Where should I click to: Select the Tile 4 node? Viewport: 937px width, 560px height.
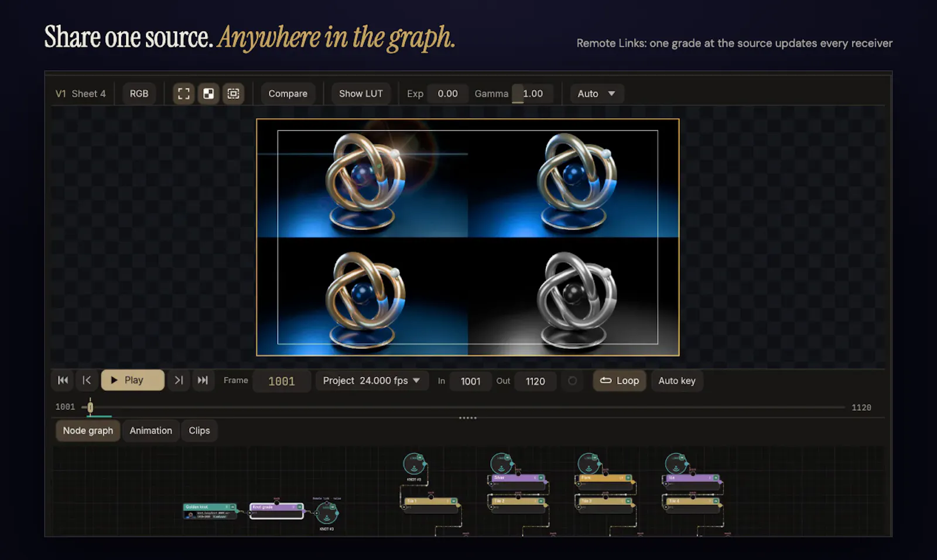coord(692,504)
